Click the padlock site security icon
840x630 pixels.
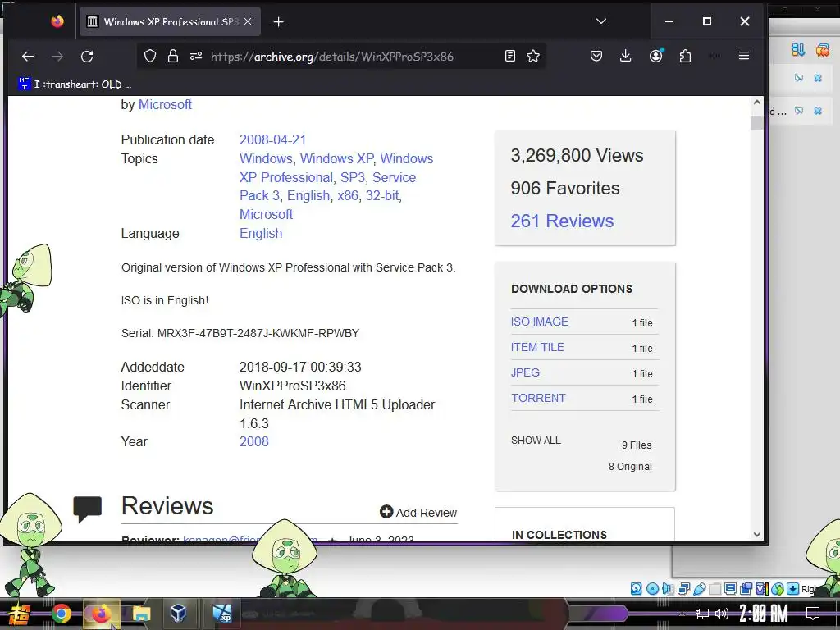172,57
